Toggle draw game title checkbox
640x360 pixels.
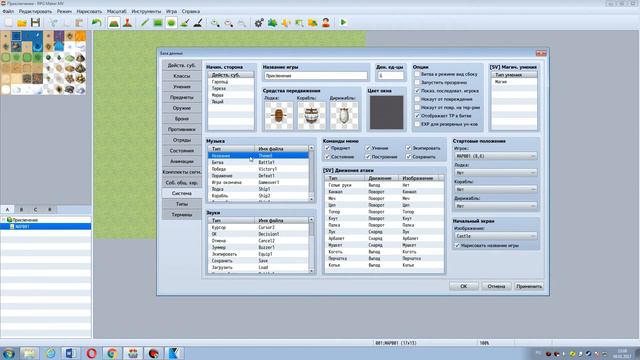point(458,246)
